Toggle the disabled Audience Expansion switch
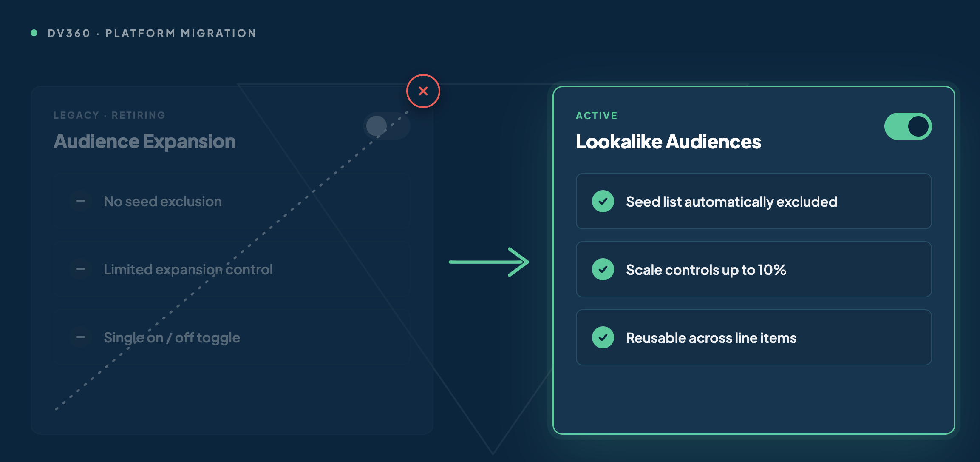 387,126
